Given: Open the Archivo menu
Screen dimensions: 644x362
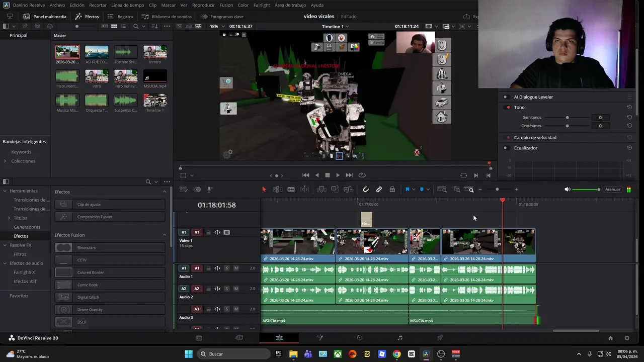Looking at the screenshot, I should 57,5.
